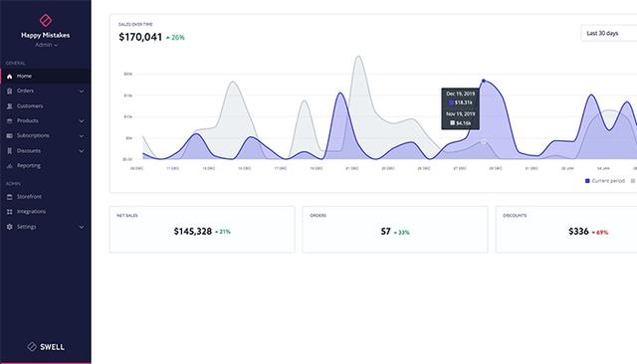Click the Subscriptions icon in sidebar
The width and height of the screenshot is (637, 364).
[10, 135]
